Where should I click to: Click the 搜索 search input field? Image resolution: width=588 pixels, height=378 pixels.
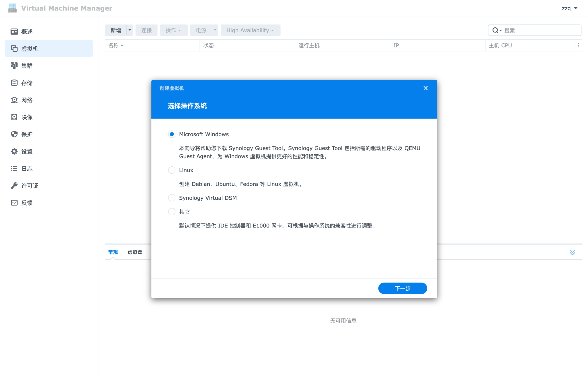point(540,31)
